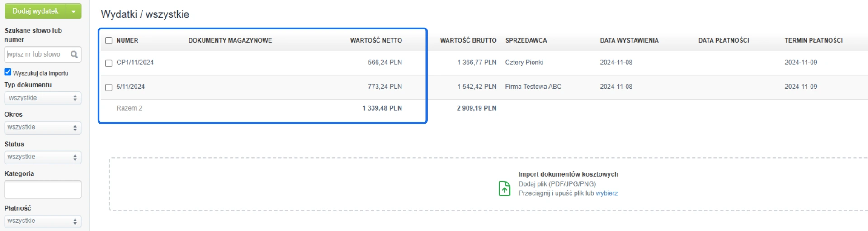
Task: Open the Typ dokumentu dropdown
Action: pos(43,98)
